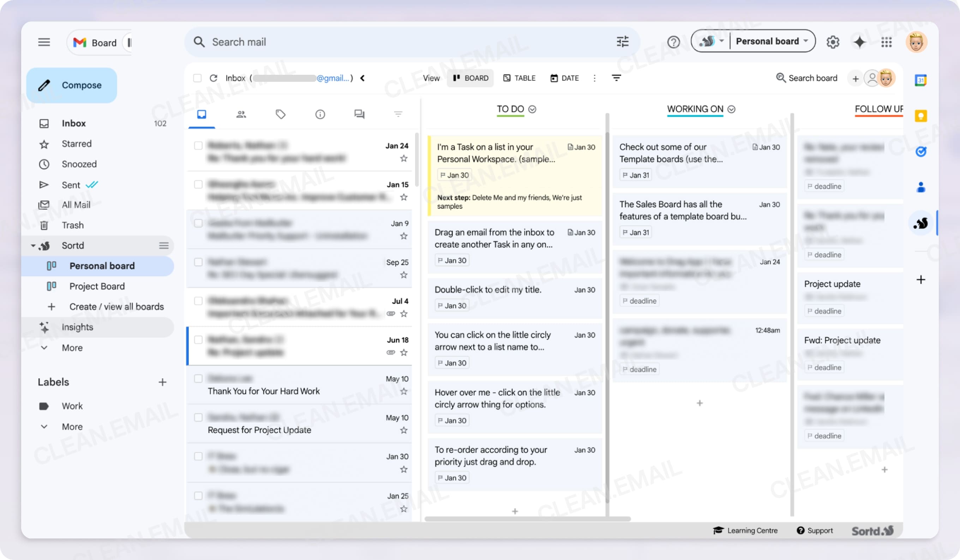Screen dimensions: 960x560
Task: Open Google Contacts from the right sidebar
Action: 921,186
